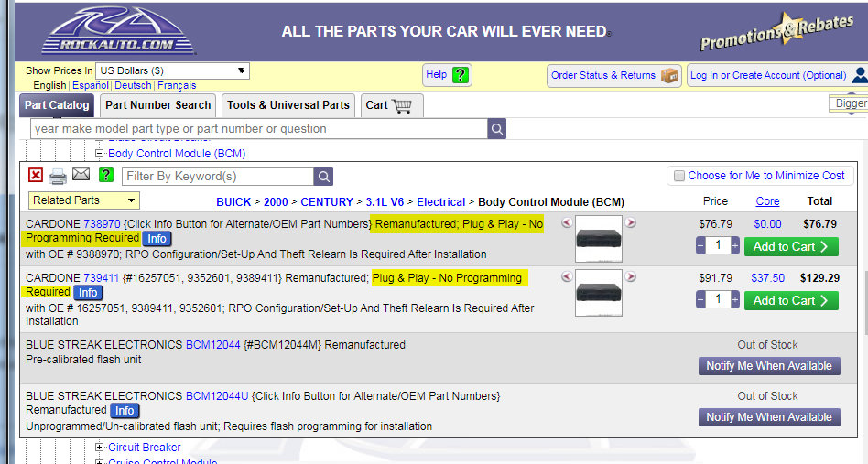The width and height of the screenshot is (868, 464).
Task: Click the search magnifier beside the main catalog search box
Action: (x=496, y=129)
